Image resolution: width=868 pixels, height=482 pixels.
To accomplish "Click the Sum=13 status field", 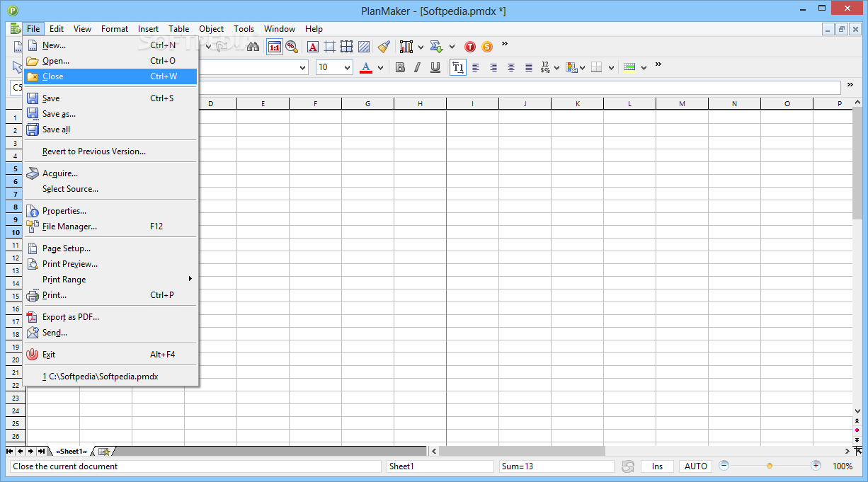I will (556, 466).
